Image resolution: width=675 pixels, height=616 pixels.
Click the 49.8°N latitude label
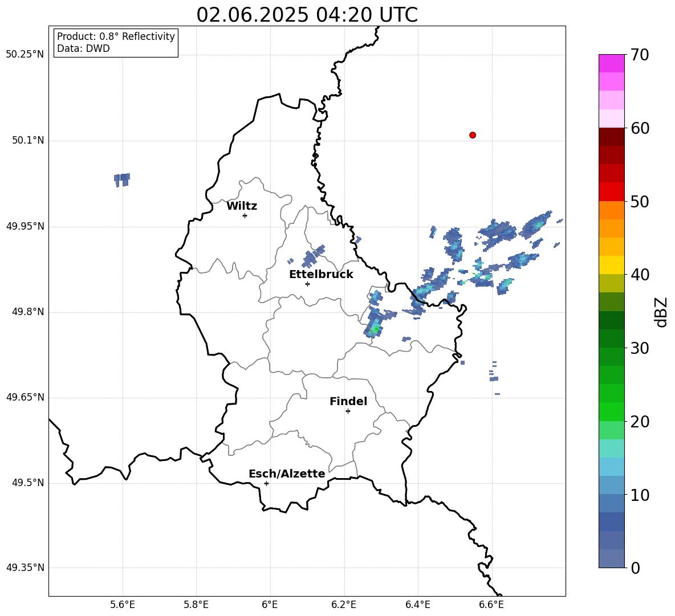[27, 312]
